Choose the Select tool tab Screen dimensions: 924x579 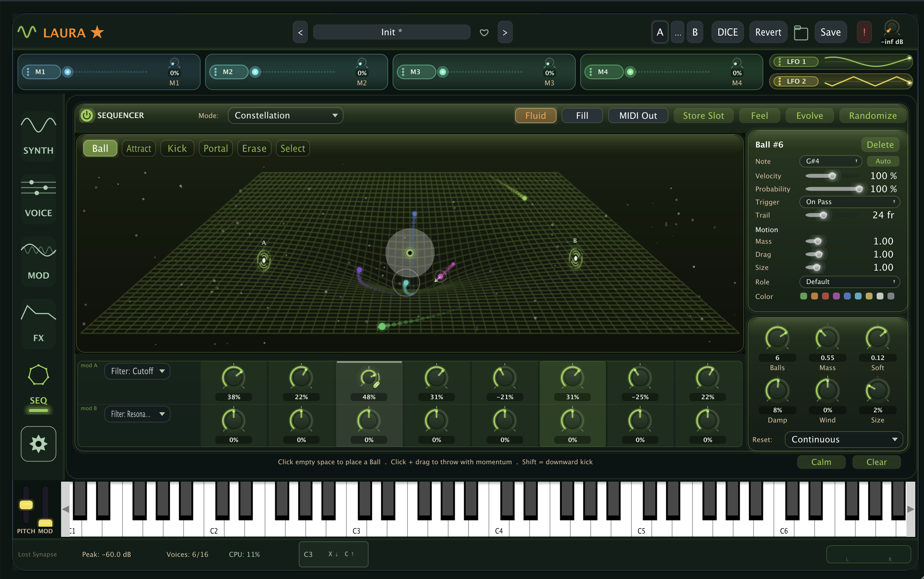pos(293,149)
